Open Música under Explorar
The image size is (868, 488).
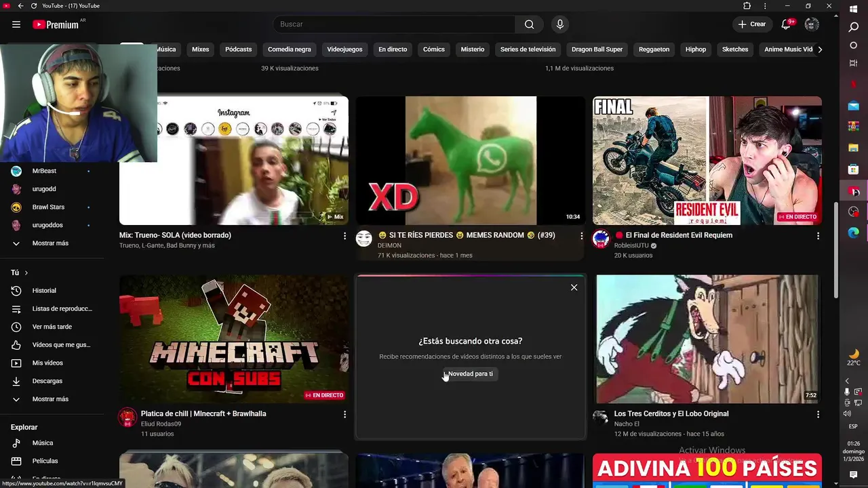pyautogui.click(x=52, y=443)
